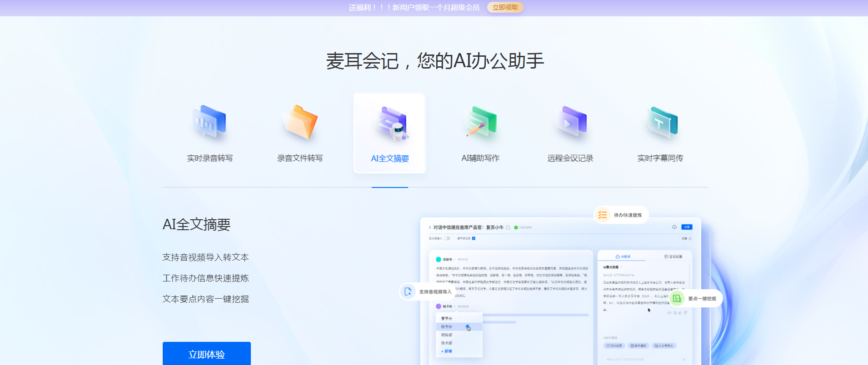Select the 录音文件转写 folder icon
This screenshot has height=365, width=868.
click(299, 122)
